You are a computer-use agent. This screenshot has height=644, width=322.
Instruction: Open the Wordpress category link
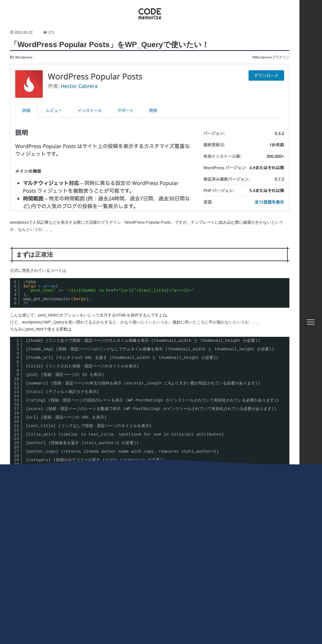coord(24,57)
